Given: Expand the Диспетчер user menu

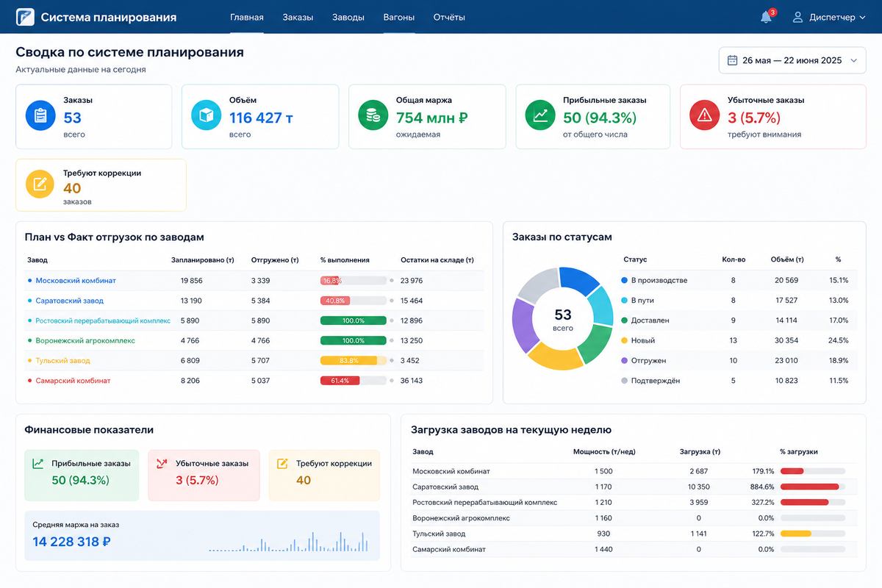Looking at the screenshot, I should (828, 17).
